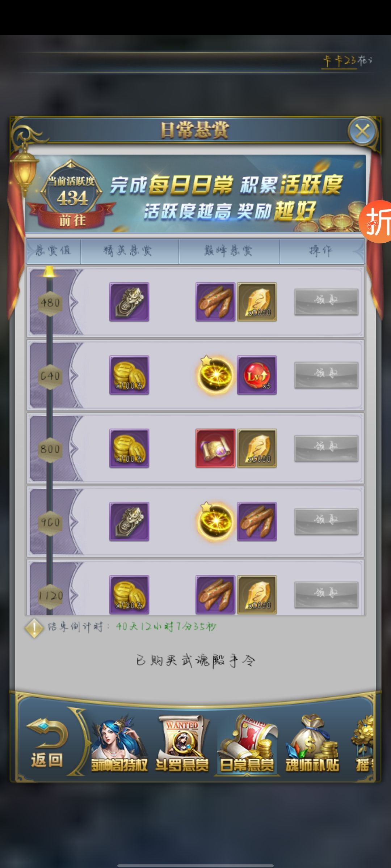Tap the red scroll icon in 800 row
The height and width of the screenshot is (868, 391).
(215, 448)
